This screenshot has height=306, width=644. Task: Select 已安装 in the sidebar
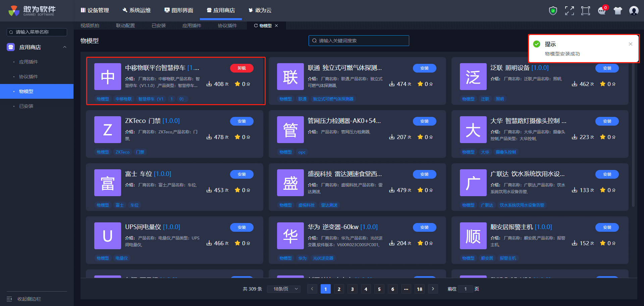pyautogui.click(x=26, y=106)
